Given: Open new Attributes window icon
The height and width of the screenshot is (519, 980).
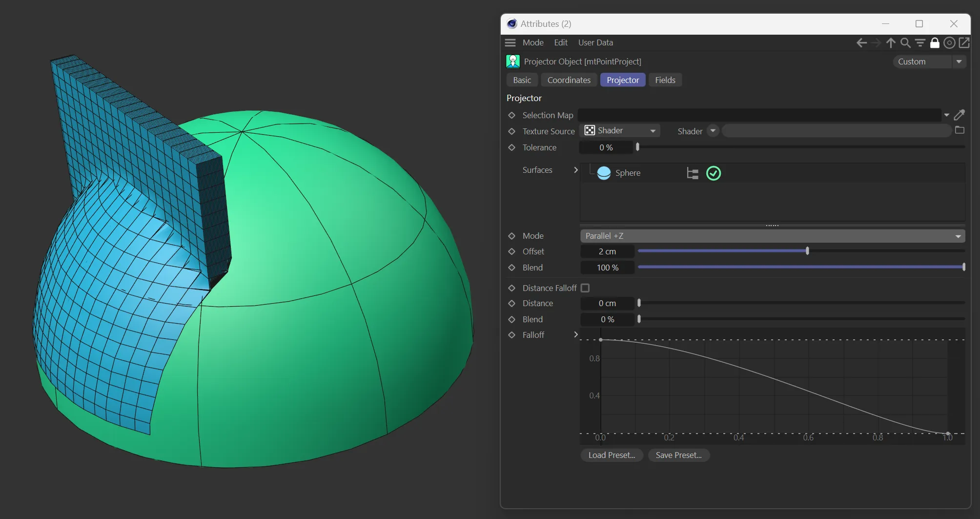Looking at the screenshot, I should click(x=964, y=43).
